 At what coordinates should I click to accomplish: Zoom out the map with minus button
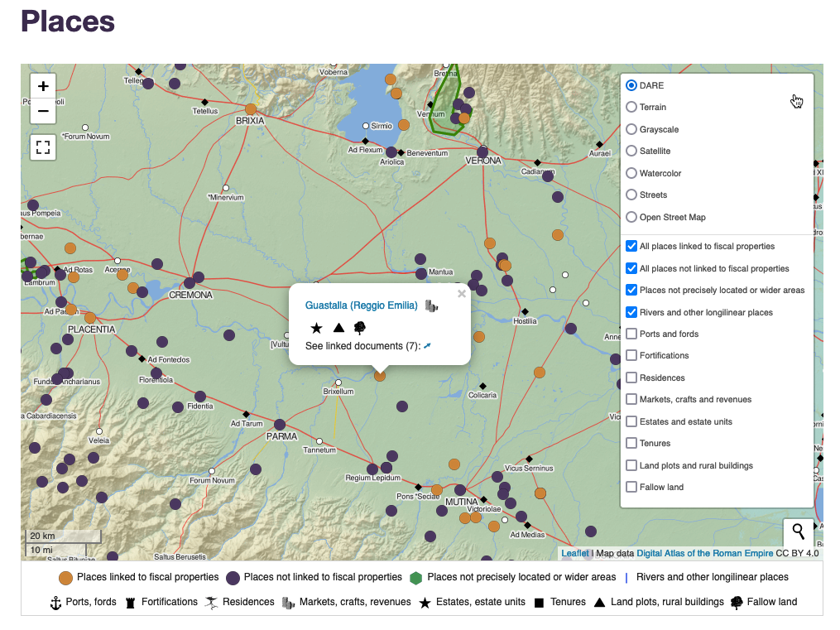click(43, 112)
